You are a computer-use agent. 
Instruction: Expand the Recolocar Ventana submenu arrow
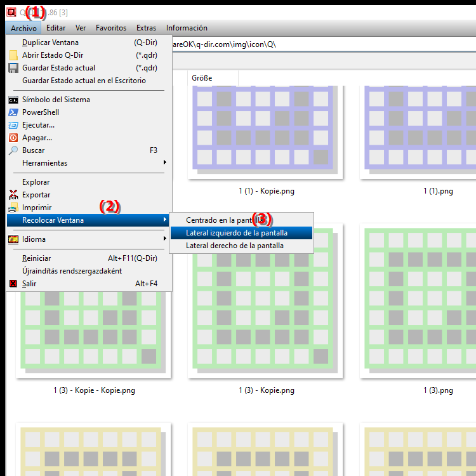[165, 220]
